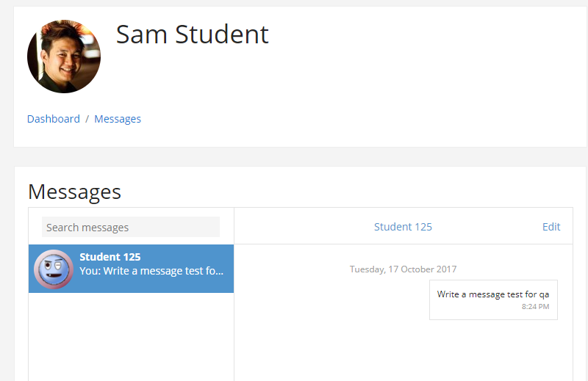Click the blank conversation area under the sent message
The height and width of the screenshot is (381, 588).
[x=404, y=350]
